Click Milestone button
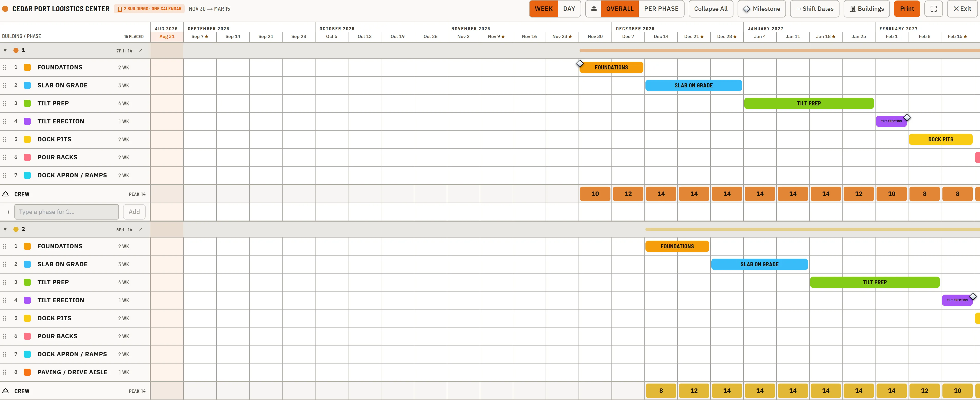Image resolution: width=980 pixels, height=400 pixels. [762, 9]
